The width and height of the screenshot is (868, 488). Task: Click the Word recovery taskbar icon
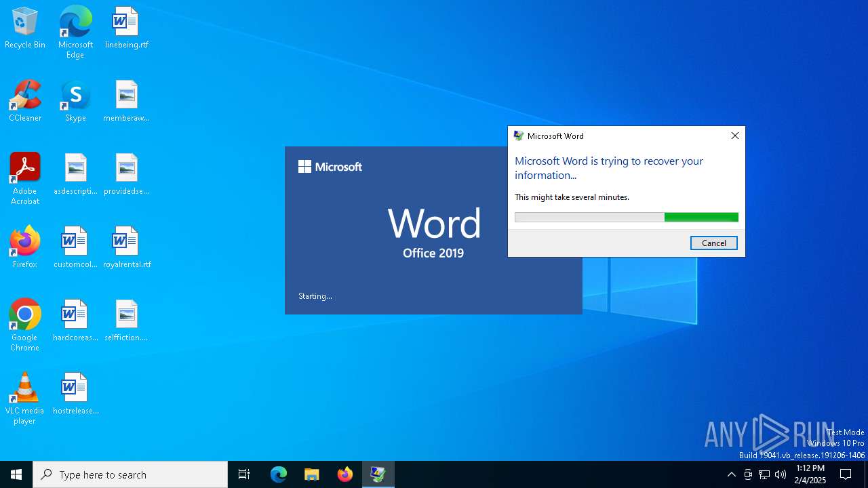[x=378, y=474]
